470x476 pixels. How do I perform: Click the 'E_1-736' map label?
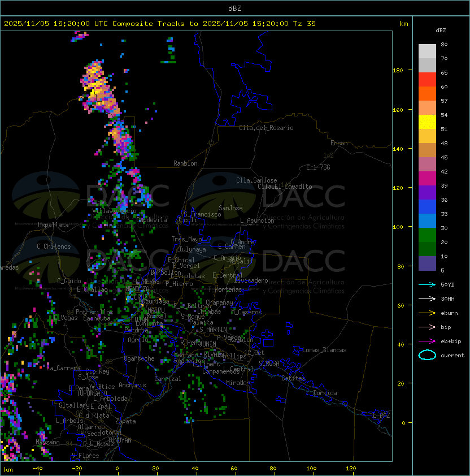click(x=318, y=167)
